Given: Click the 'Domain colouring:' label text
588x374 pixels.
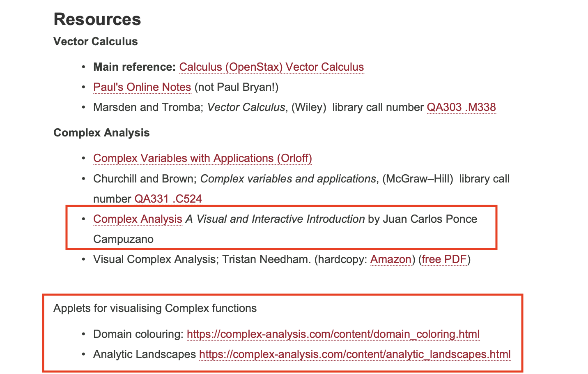Looking at the screenshot, I should (138, 334).
